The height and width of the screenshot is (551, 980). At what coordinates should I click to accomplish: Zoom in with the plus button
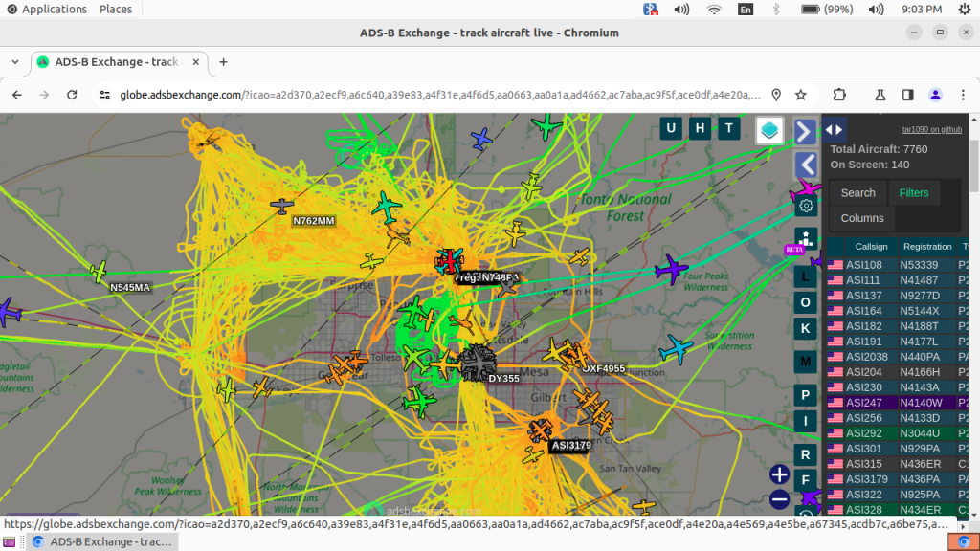click(x=779, y=474)
